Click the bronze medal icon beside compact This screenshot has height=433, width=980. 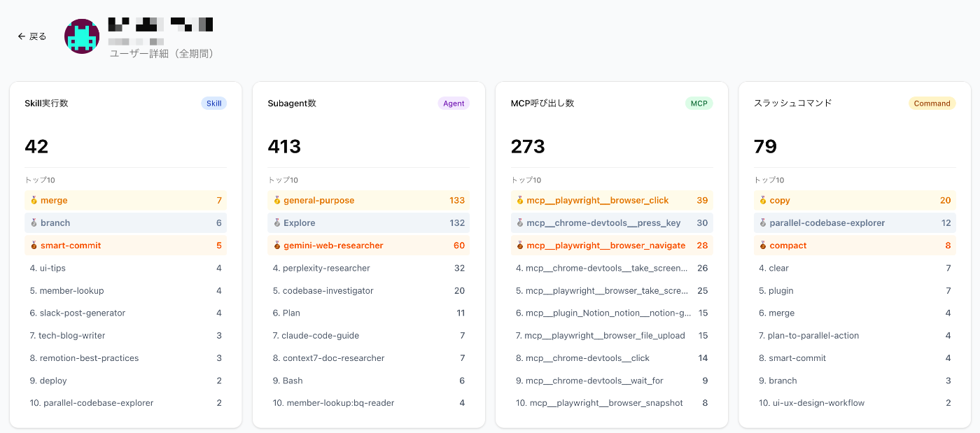(x=762, y=246)
